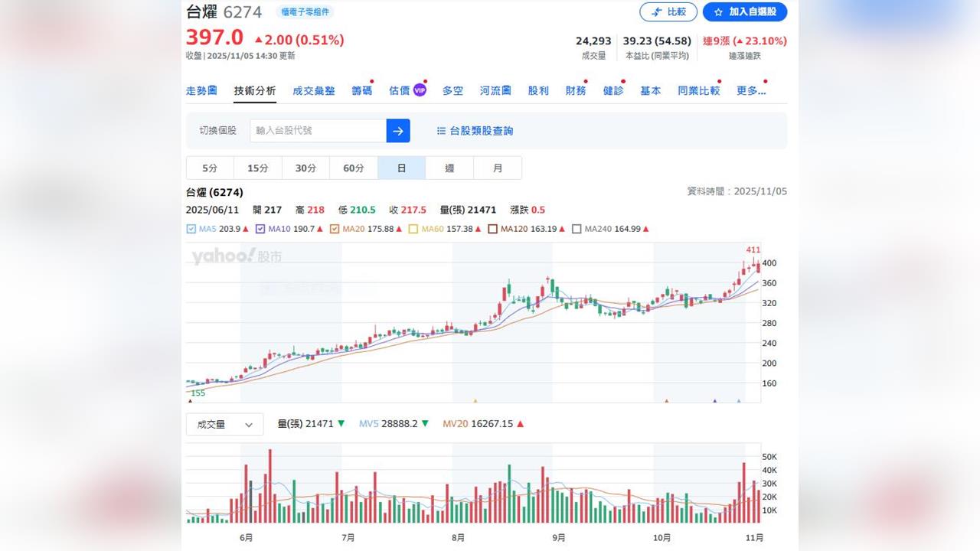Click the 檯電子零組件 industry tag
This screenshot has height=551, width=980.
point(304,11)
